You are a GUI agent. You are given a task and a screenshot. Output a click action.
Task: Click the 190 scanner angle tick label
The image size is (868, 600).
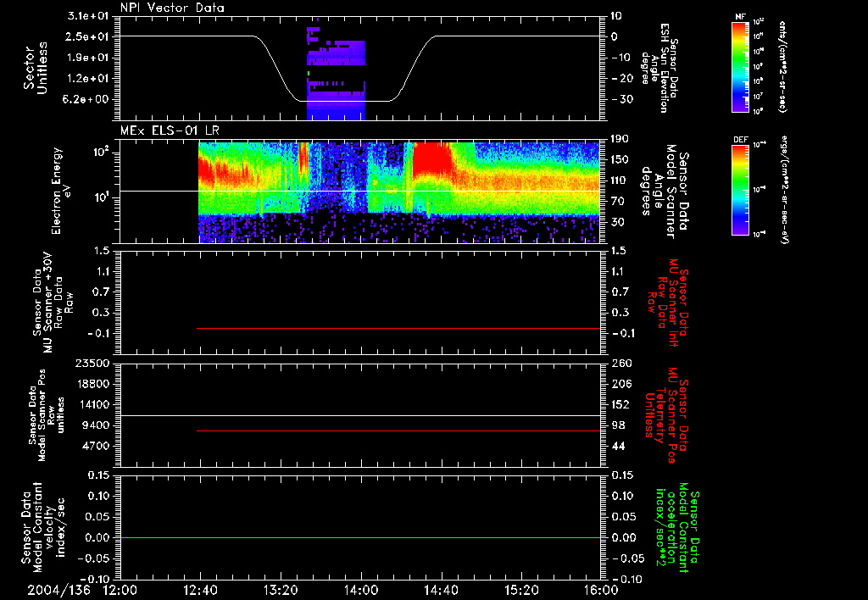point(620,139)
